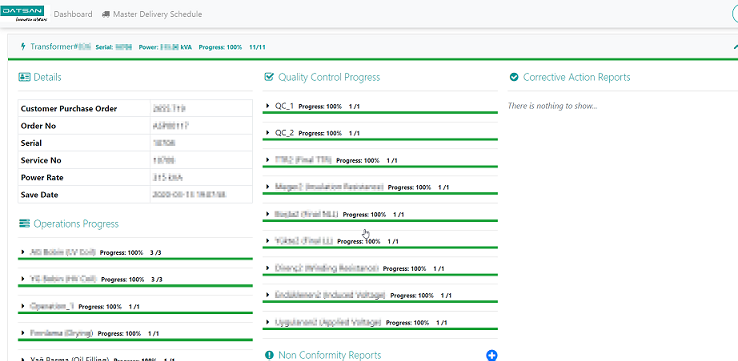Expand the Induced Voltage row arrow
The image size is (738, 361).
point(267,295)
